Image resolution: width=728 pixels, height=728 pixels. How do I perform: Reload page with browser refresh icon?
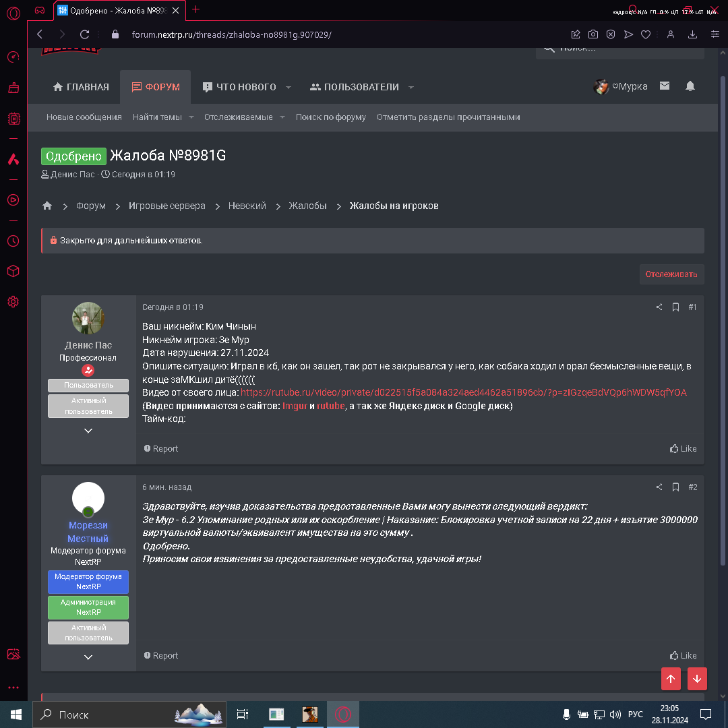coord(84,34)
